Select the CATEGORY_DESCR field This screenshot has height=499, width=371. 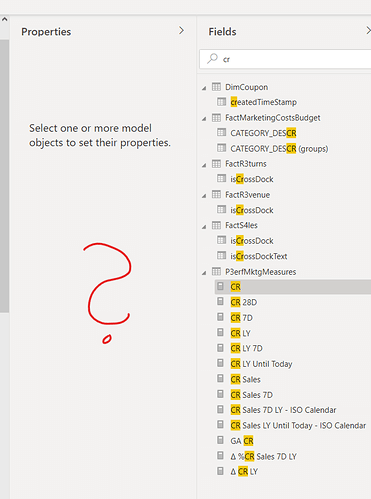tap(263, 133)
